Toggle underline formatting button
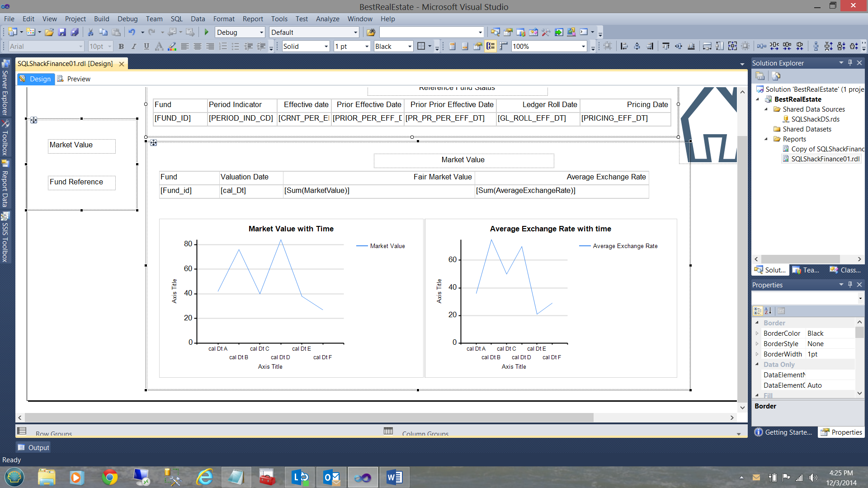This screenshot has height=488, width=868. [x=146, y=46]
